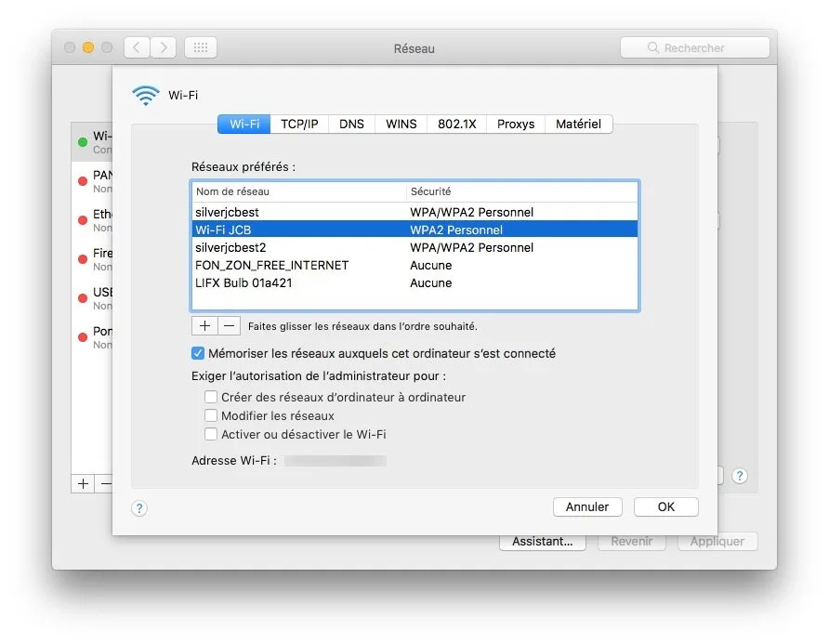829x644 pixels.
Task: Switch to the 802.1X tab
Action: pyautogui.click(x=457, y=124)
